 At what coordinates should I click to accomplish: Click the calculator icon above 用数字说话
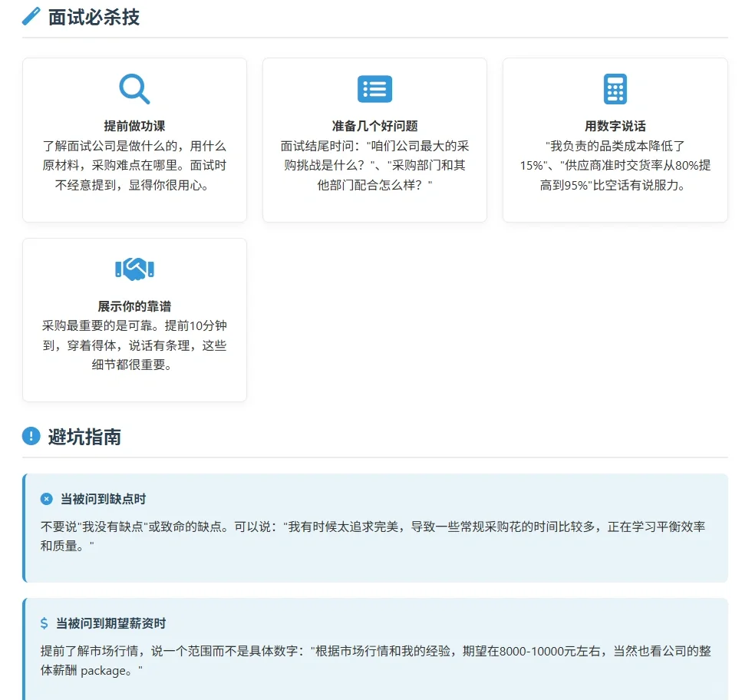[615, 87]
